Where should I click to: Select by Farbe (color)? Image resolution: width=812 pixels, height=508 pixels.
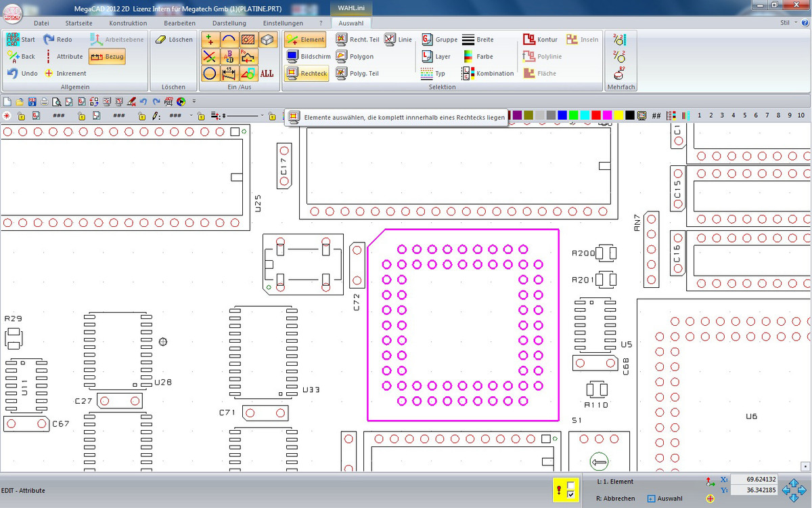478,56
